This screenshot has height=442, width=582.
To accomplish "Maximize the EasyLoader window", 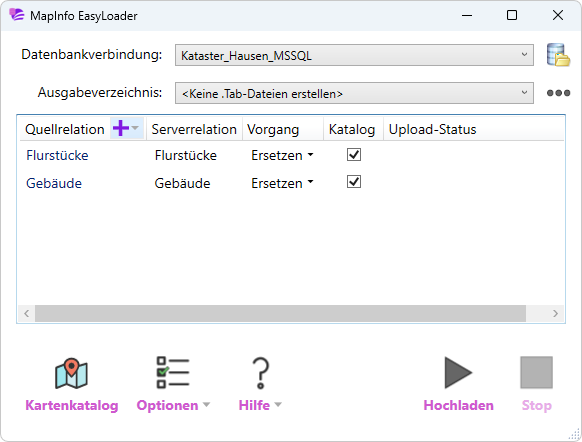I will [512, 15].
